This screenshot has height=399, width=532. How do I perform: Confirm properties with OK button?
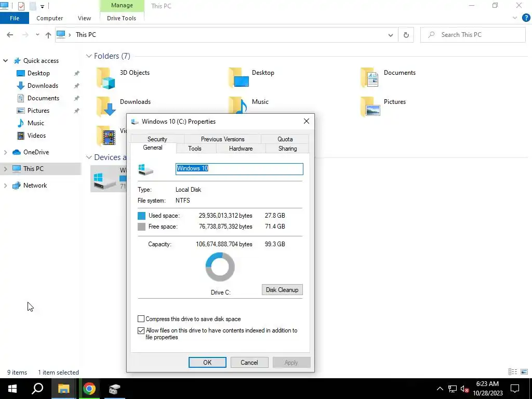(207, 362)
